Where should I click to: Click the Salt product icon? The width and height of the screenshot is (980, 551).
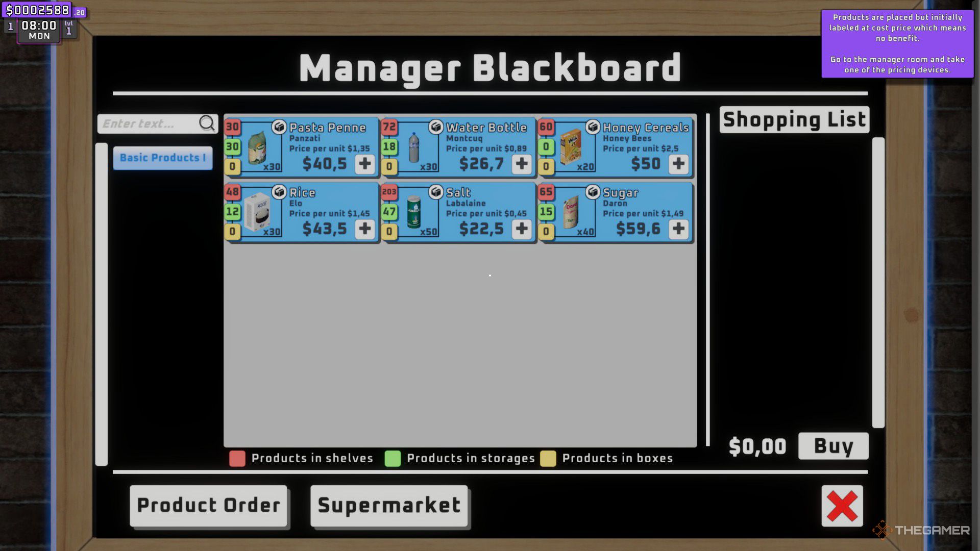[414, 211]
